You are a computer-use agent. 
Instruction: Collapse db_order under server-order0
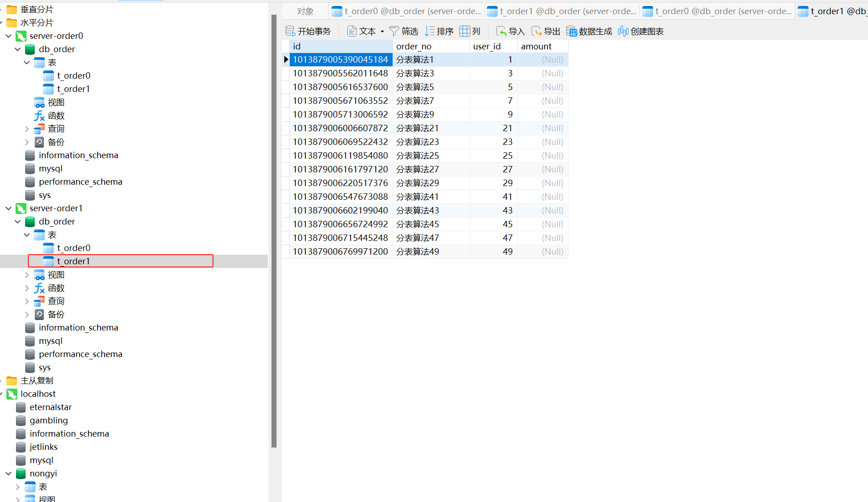pyautogui.click(x=17, y=49)
